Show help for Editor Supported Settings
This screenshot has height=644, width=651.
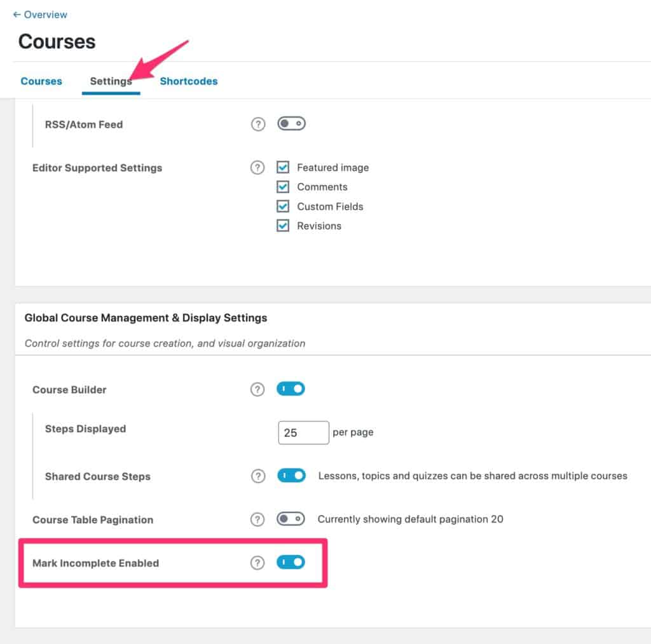point(257,167)
